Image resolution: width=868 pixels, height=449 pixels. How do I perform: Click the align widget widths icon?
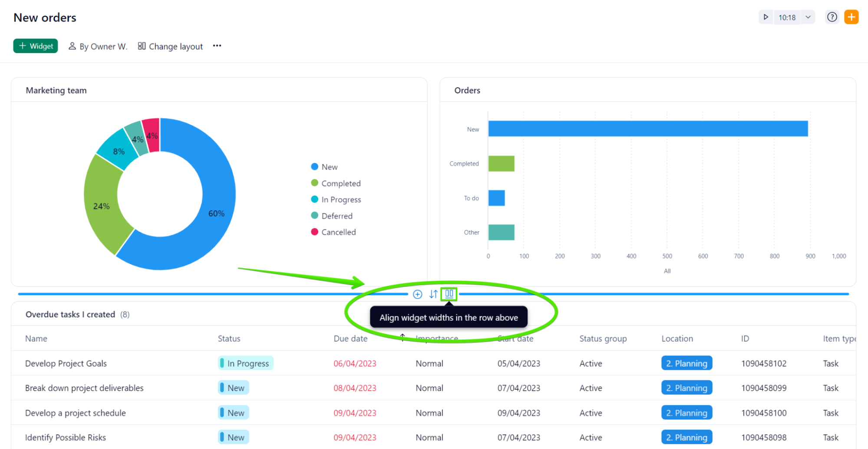click(449, 294)
